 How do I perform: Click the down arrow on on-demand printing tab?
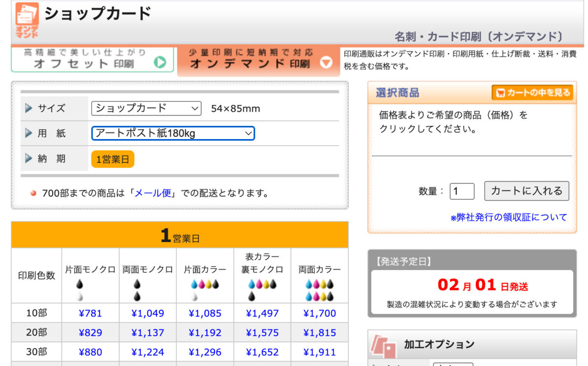(326, 63)
